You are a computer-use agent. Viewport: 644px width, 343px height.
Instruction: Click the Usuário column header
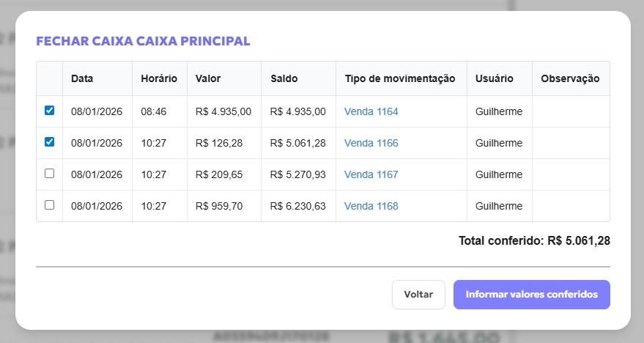(x=494, y=78)
